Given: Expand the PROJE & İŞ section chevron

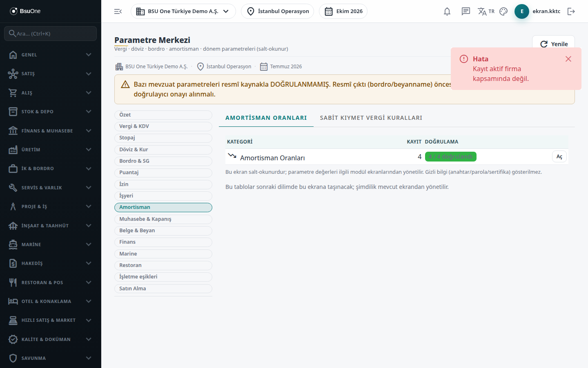Looking at the screenshot, I should coord(89,206).
